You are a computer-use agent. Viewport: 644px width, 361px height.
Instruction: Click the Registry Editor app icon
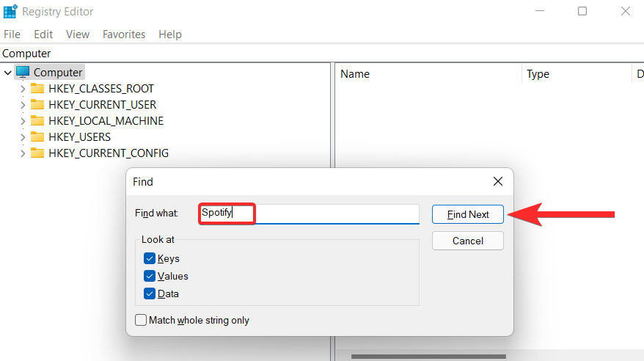(10, 11)
